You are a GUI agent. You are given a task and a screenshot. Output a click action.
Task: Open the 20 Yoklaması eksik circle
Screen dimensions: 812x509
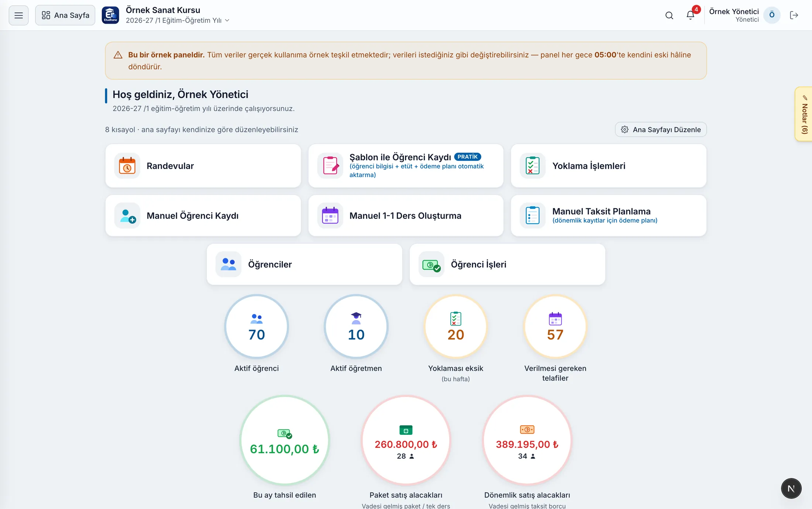[x=456, y=326]
